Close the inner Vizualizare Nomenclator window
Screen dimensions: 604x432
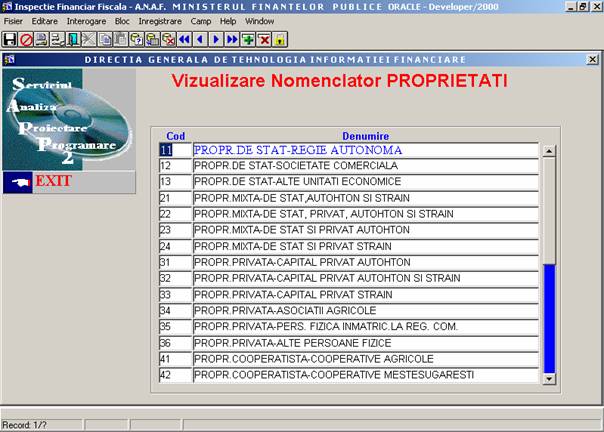click(593, 60)
